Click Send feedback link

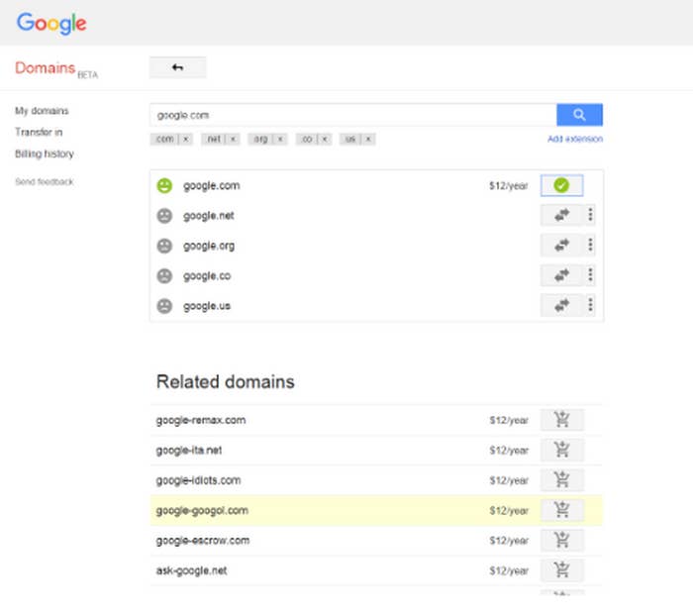45,182
